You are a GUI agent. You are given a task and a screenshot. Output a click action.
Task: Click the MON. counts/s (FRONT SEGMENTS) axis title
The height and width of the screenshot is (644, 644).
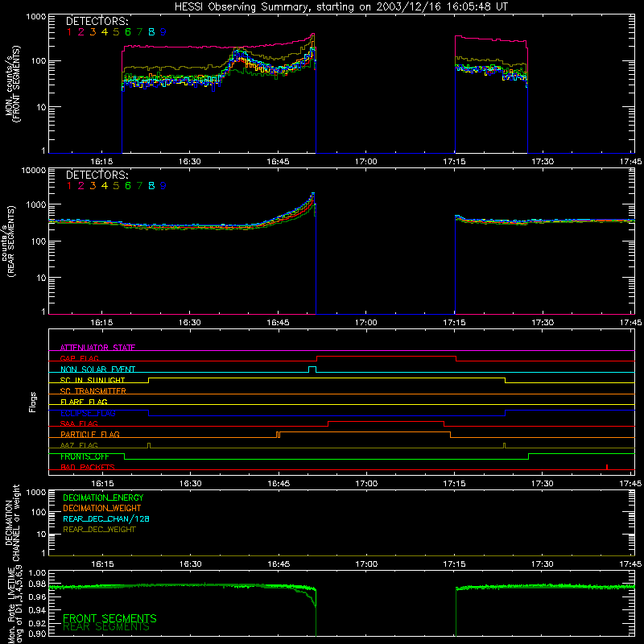12,85
